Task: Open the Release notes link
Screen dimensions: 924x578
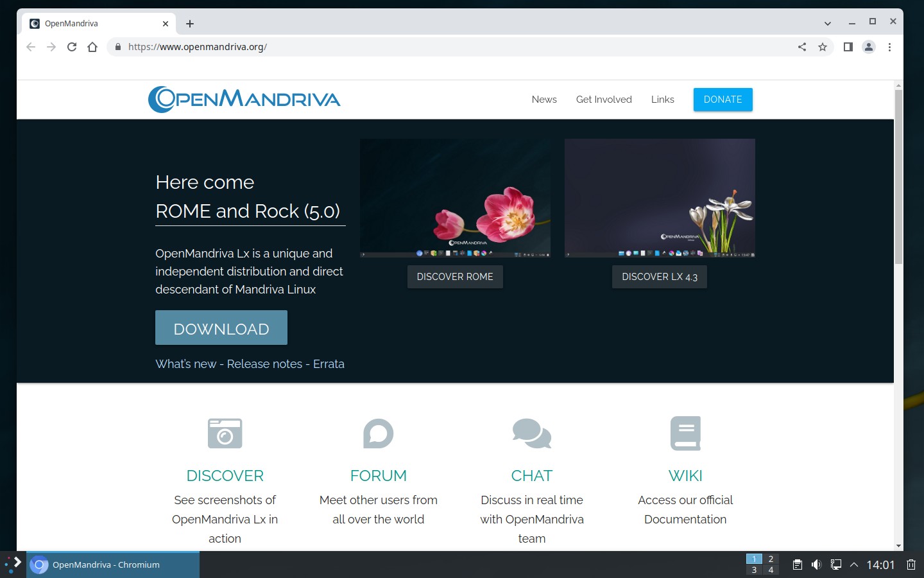Action: (x=264, y=364)
